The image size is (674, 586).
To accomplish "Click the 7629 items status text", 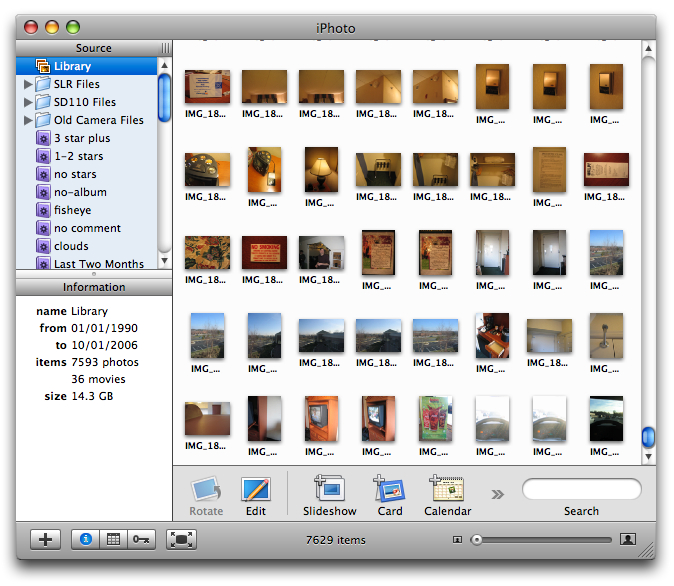I will pyautogui.click(x=336, y=540).
